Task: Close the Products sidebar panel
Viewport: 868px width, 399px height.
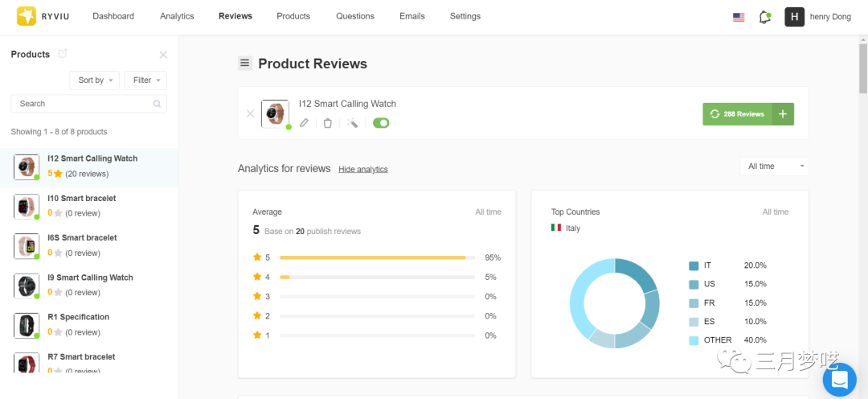Action: (x=163, y=55)
